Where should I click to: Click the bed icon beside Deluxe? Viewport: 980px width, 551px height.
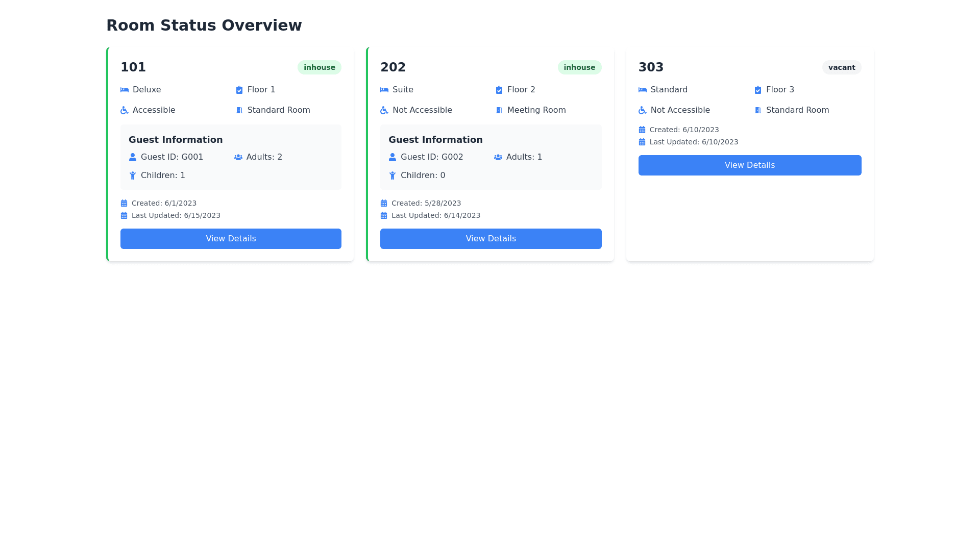coord(124,90)
